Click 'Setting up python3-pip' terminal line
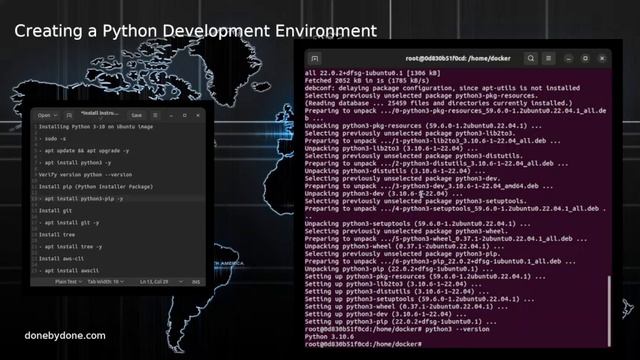Screen dimensions: 640x360 click(400, 322)
